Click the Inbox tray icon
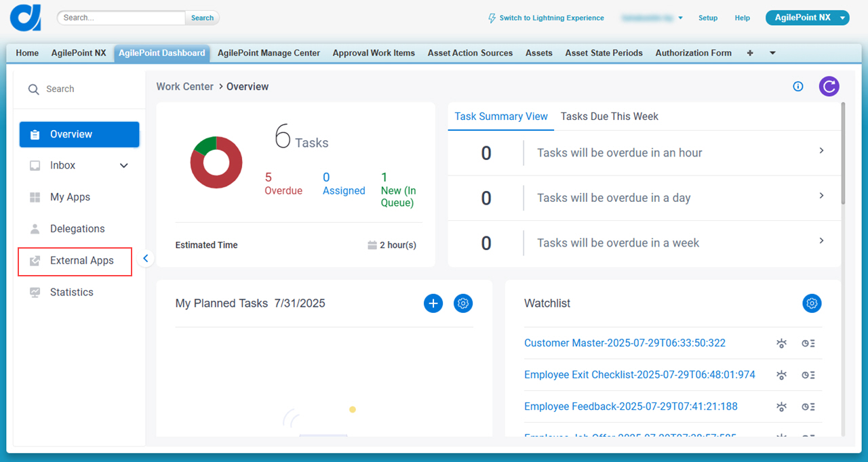The height and width of the screenshot is (462, 868). click(35, 165)
